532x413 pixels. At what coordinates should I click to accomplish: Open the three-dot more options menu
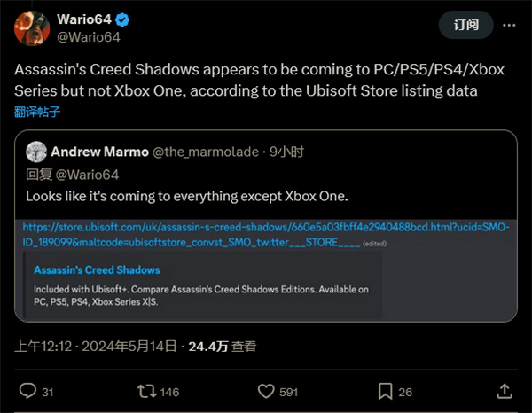pos(509,25)
